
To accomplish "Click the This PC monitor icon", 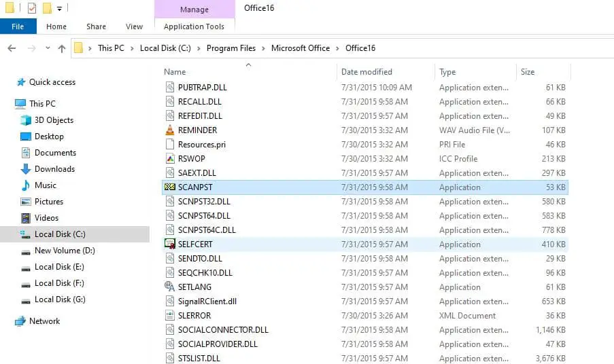I will [20, 104].
